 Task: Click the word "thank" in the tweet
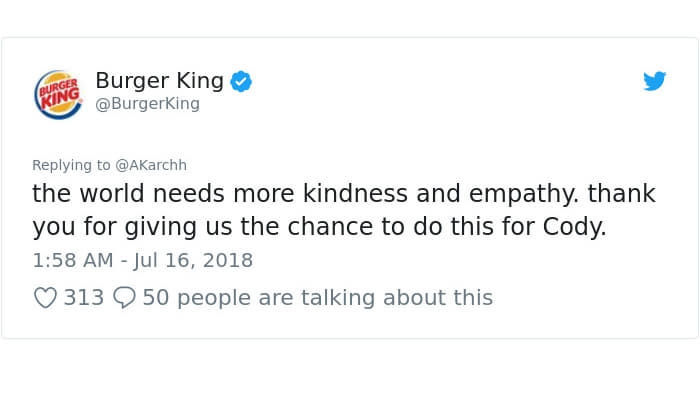pyautogui.click(x=623, y=193)
